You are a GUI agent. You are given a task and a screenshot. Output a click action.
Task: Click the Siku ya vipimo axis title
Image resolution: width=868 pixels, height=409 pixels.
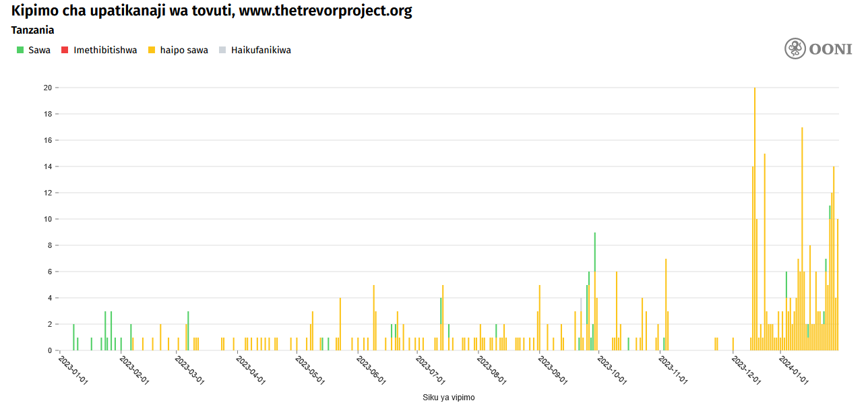449,398
